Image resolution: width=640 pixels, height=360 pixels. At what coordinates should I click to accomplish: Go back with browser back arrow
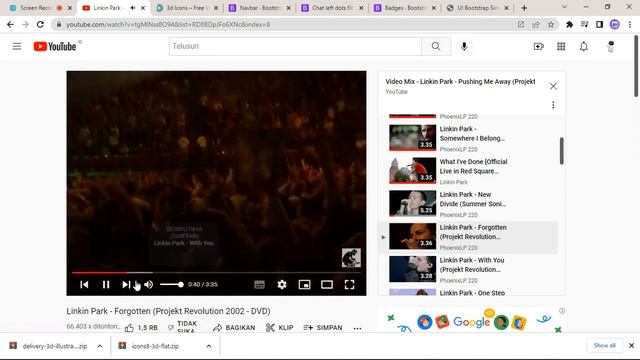(x=10, y=24)
